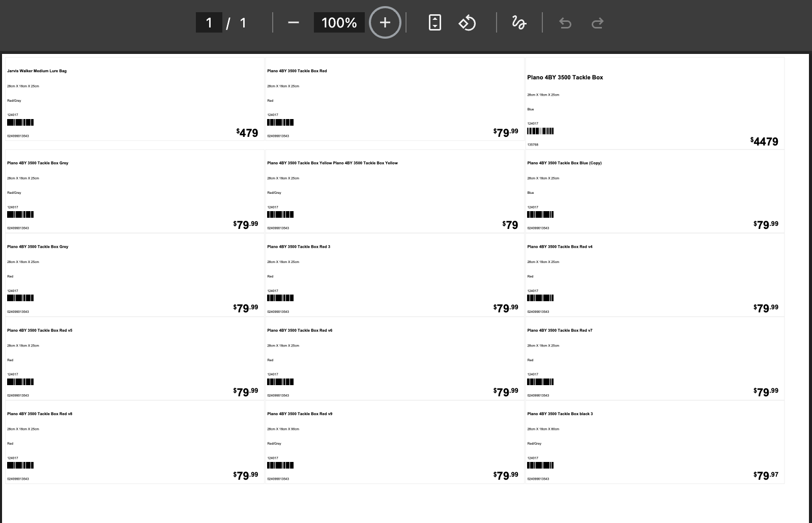Rotate the document counterclockwise

pyautogui.click(x=467, y=22)
